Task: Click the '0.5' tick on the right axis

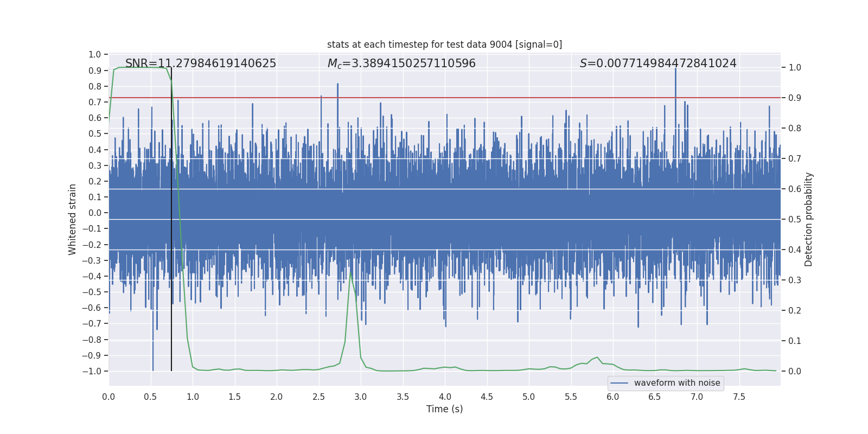Action: tap(794, 219)
